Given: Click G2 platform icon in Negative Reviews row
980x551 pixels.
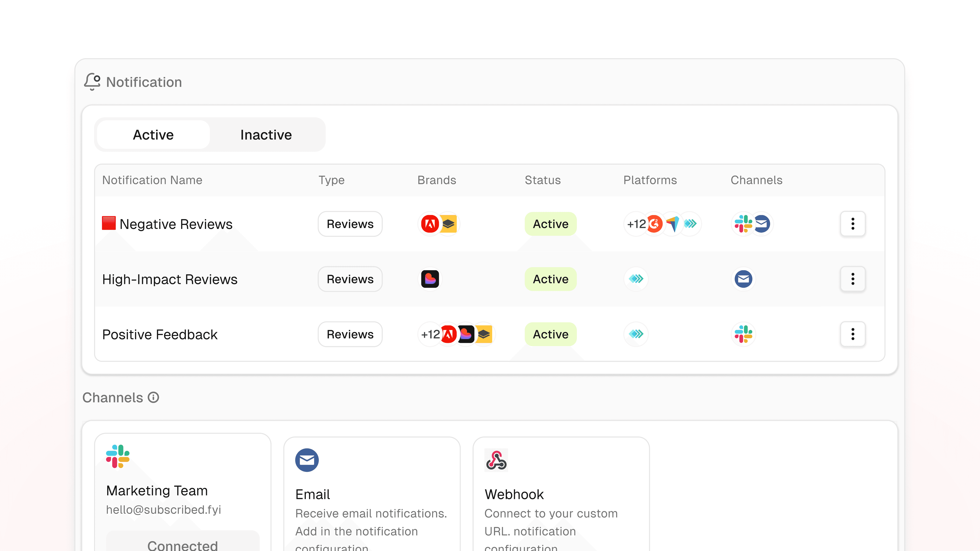Looking at the screenshot, I should click(x=655, y=224).
